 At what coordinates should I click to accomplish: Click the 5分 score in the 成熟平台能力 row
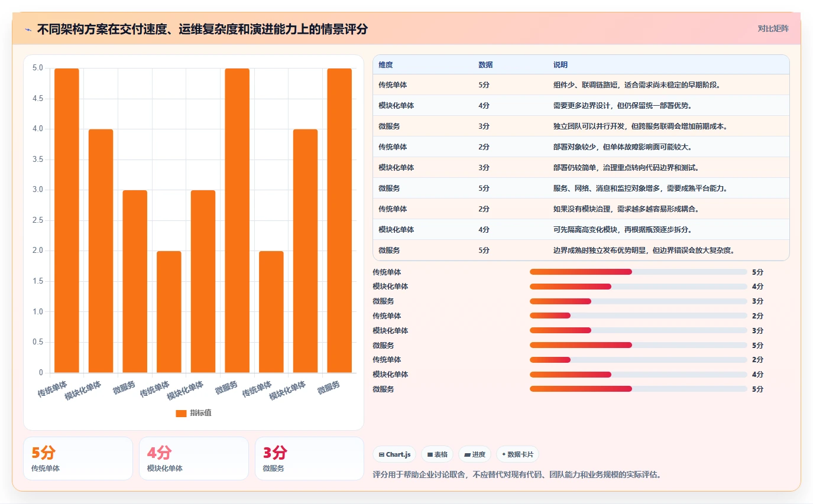(484, 188)
